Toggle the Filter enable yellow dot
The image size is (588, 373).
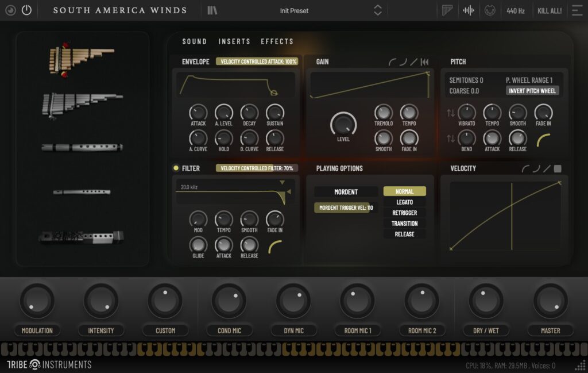pyautogui.click(x=176, y=168)
